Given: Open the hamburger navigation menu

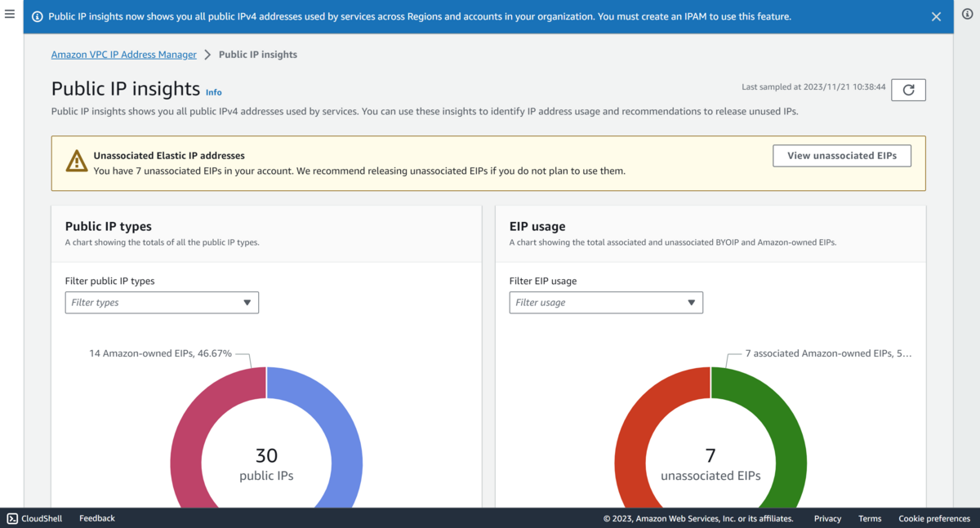Looking at the screenshot, I should point(10,14).
